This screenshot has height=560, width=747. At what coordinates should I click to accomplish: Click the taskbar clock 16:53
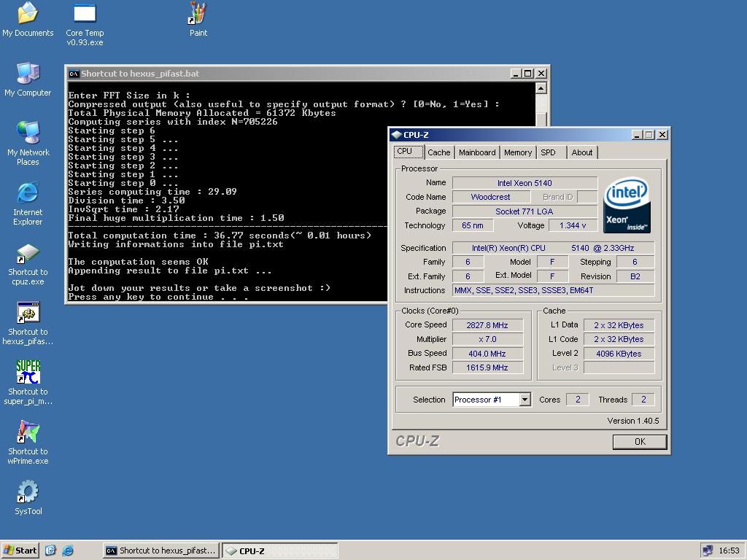(x=729, y=551)
